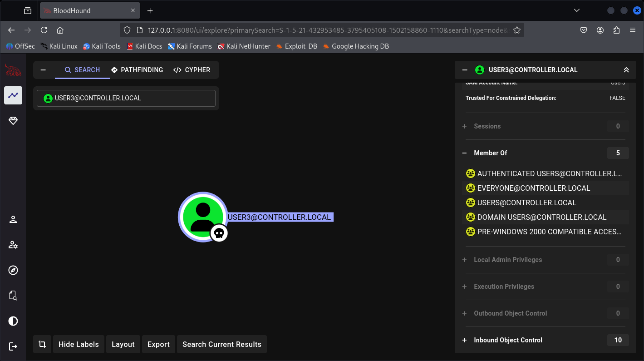The image size is (644, 361).
Task: Switch to the Pathfinding tab
Action: [137, 70]
